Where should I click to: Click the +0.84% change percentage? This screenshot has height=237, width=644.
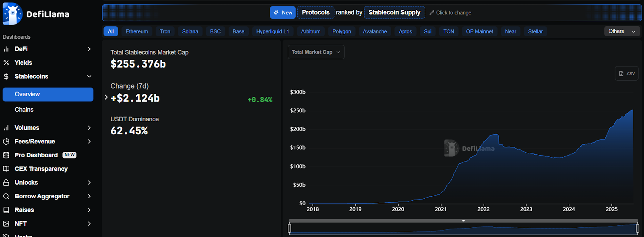tap(260, 100)
